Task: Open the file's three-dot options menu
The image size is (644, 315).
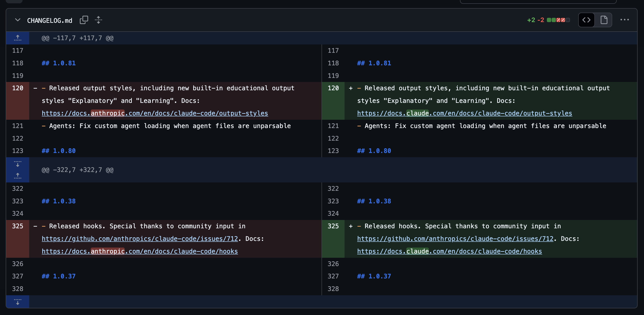Action: (x=624, y=20)
